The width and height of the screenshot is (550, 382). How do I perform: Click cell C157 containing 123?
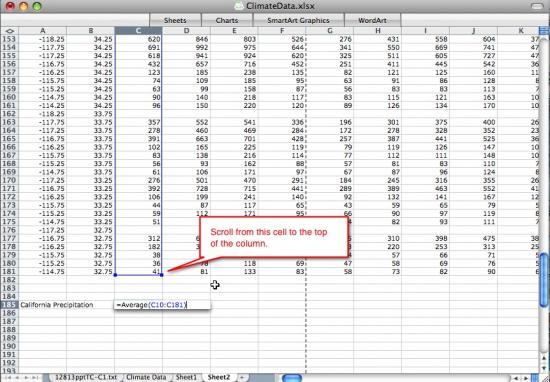[x=138, y=72]
